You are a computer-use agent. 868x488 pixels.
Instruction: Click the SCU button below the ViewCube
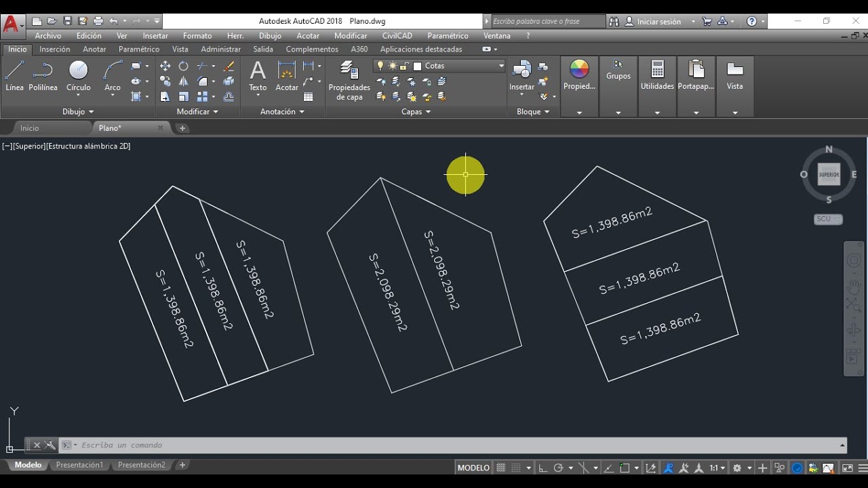tap(828, 219)
